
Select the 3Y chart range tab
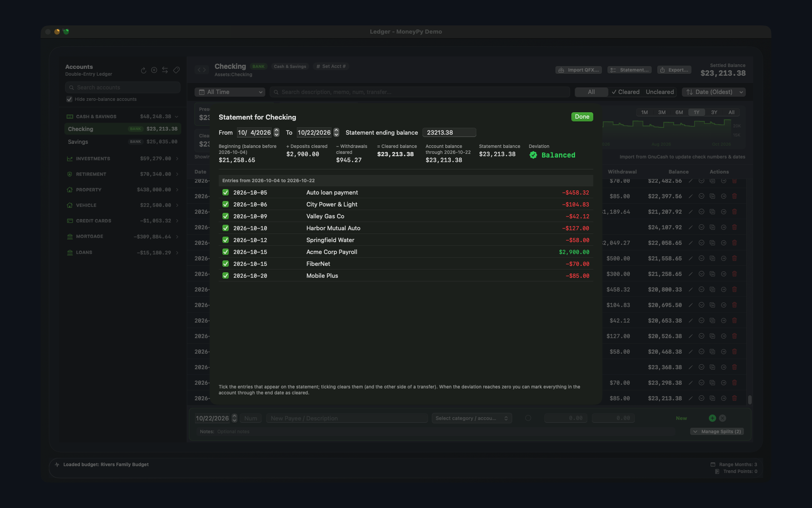pos(714,112)
